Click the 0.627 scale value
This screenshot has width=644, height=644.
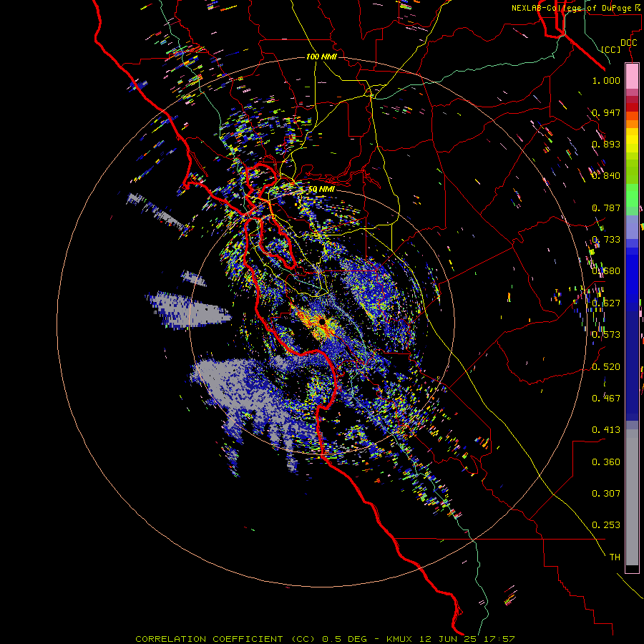point(606,303)
